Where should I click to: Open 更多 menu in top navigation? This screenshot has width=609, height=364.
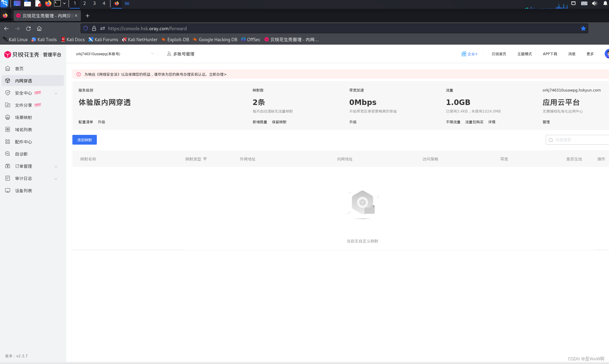point(590,54)
